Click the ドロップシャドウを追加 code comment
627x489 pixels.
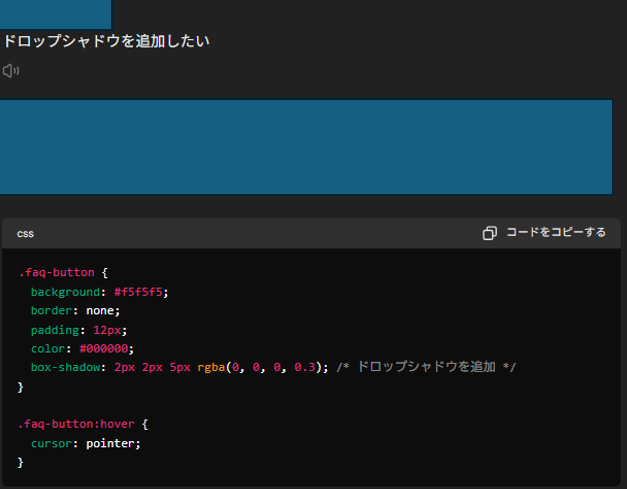426,367
